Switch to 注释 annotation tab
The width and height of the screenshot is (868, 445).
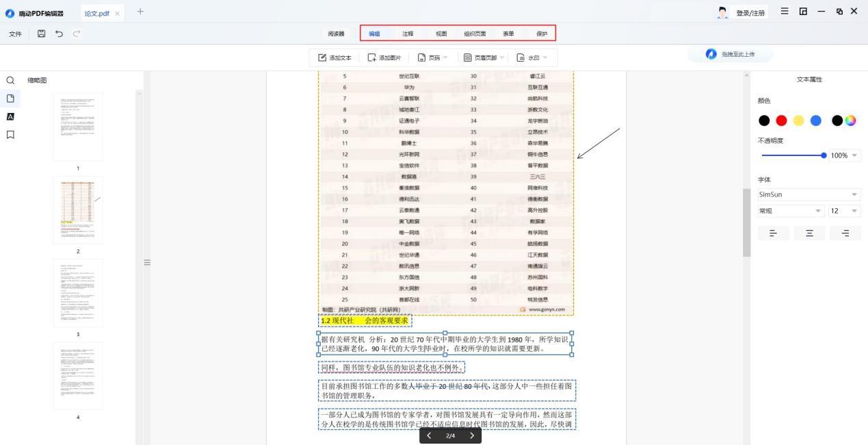[408, 34]
